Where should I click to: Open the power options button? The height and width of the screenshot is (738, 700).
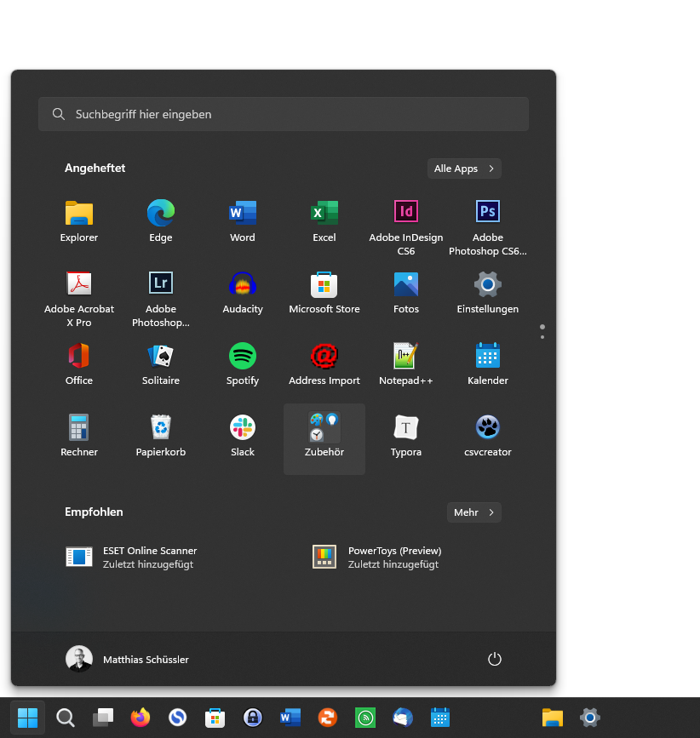(494, 659)
